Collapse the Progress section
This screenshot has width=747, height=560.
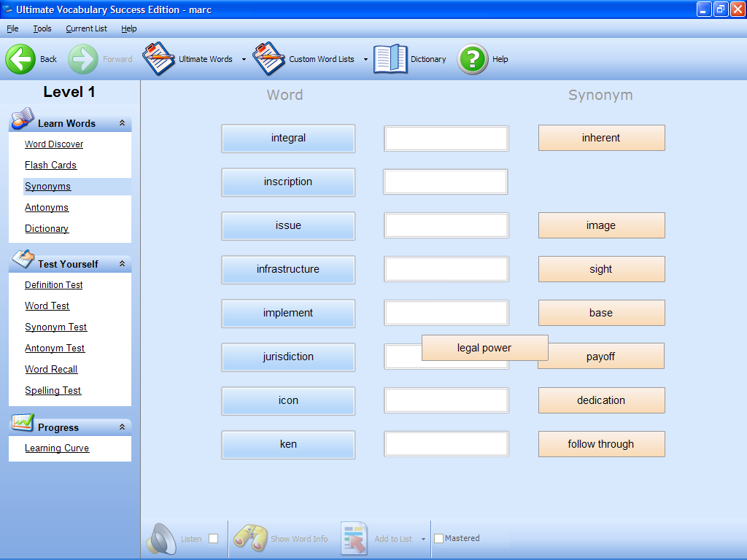[x=122, y=427]
